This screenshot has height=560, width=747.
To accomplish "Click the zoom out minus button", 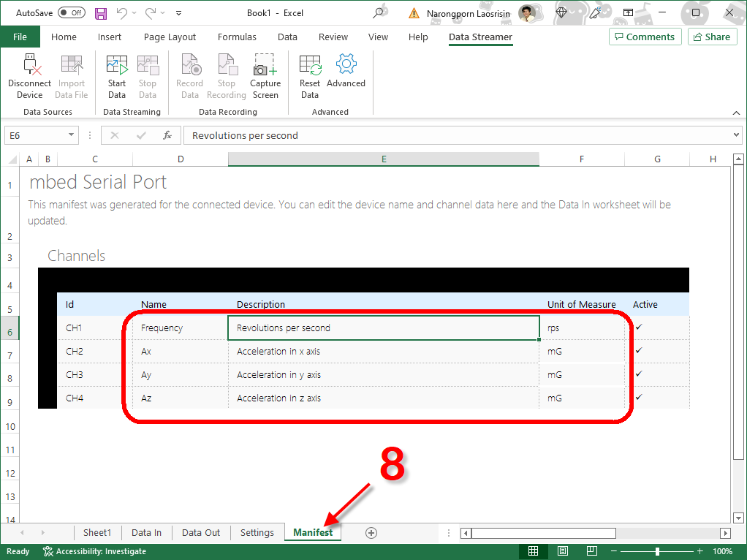I will coord(614,551).
